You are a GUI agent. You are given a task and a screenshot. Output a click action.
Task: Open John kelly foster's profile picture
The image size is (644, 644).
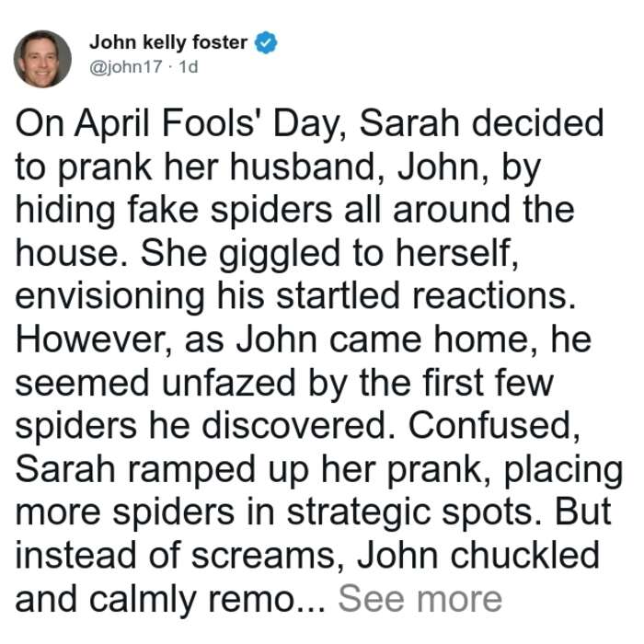pos(42,59)
